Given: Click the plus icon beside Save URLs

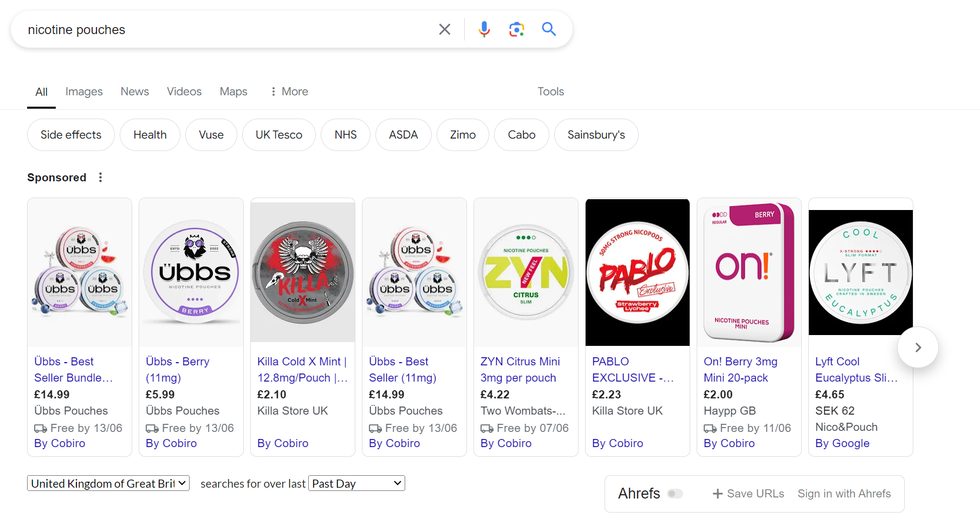Looking at the screenshot, I should (x=717, y=494).
